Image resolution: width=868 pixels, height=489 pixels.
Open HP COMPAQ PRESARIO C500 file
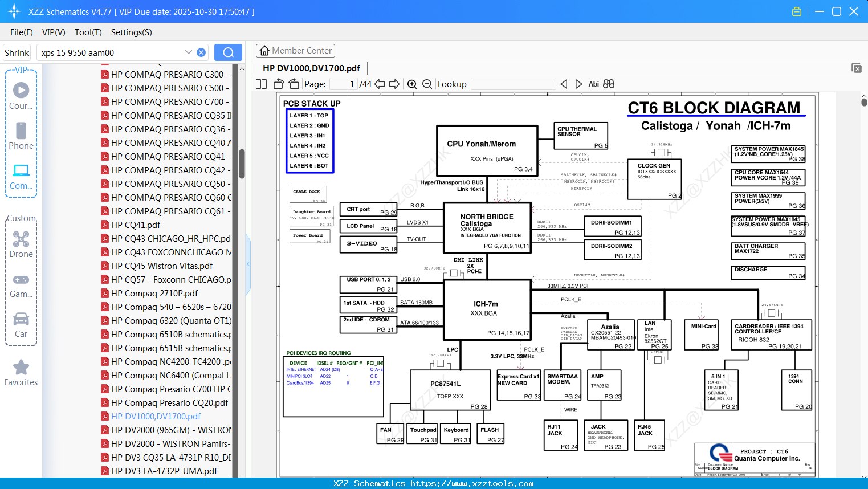click(x=166, y=88)
